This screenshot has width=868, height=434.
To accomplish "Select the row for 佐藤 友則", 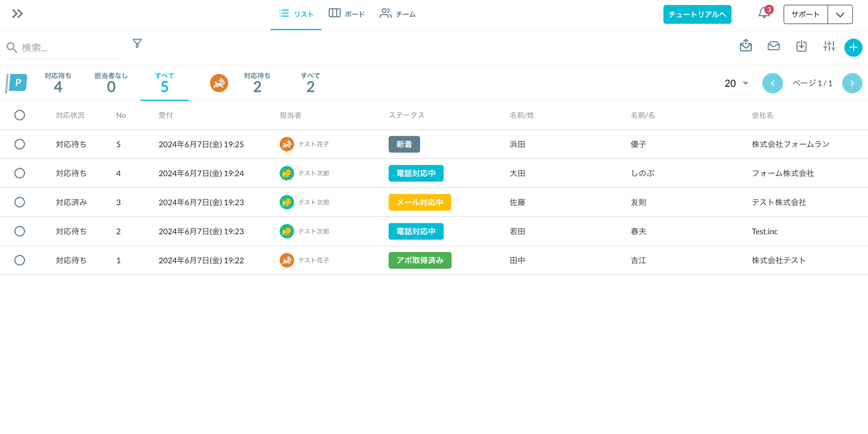I will pos(19,202).
